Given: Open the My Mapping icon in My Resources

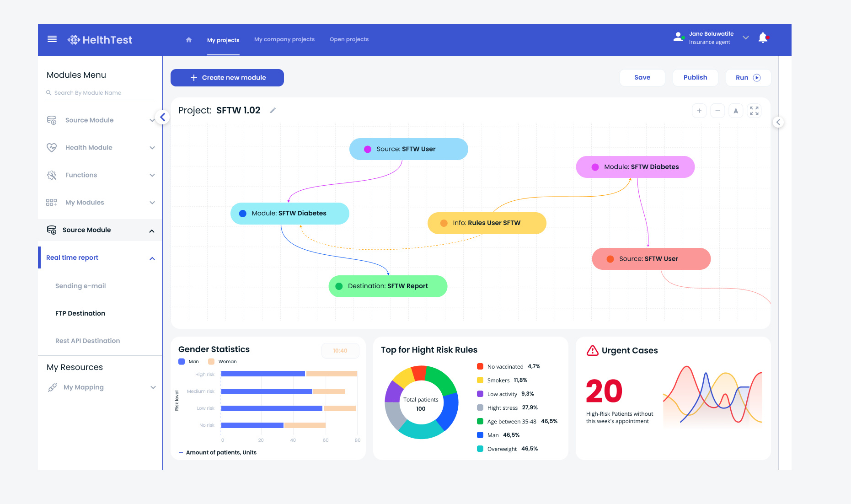Looking at the screenshot, I should pyautogui.click(x=52, y=387).
